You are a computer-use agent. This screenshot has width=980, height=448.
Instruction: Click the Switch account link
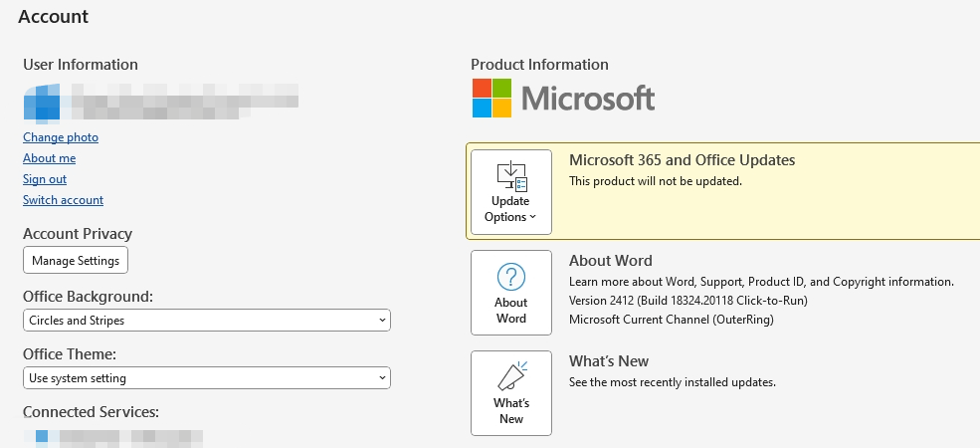(x=63, y=199)
